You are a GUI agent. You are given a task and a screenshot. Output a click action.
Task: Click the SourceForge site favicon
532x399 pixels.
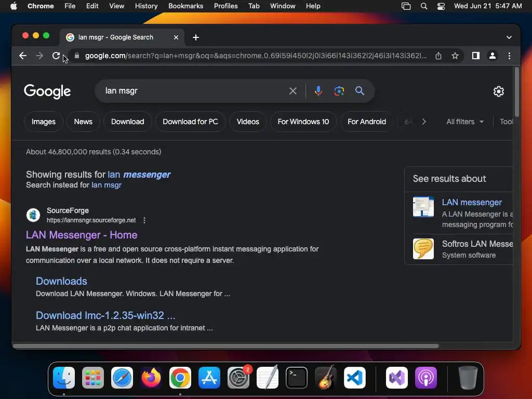pyautogui.click(x=33, y=215)
